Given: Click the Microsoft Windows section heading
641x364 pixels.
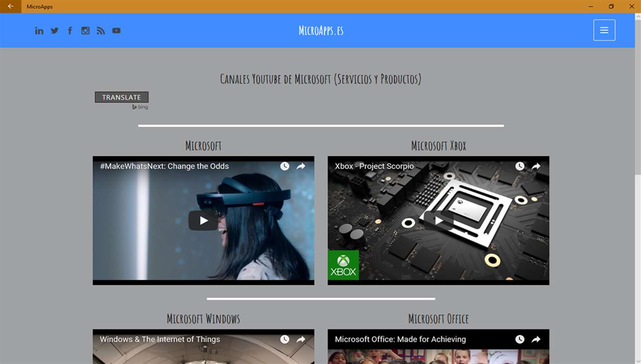Looking at the screenshot, I should (x=204, y=319).
